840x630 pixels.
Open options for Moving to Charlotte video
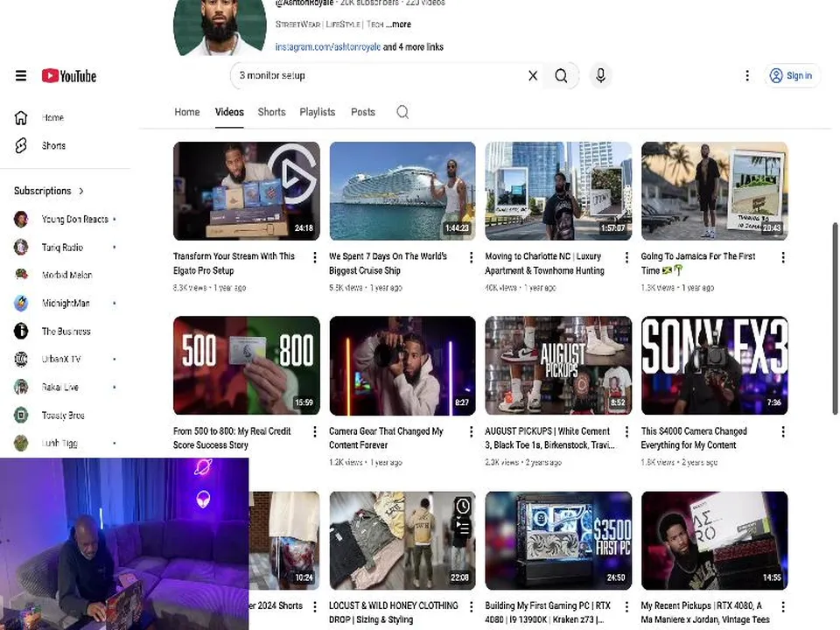(626, 257)
